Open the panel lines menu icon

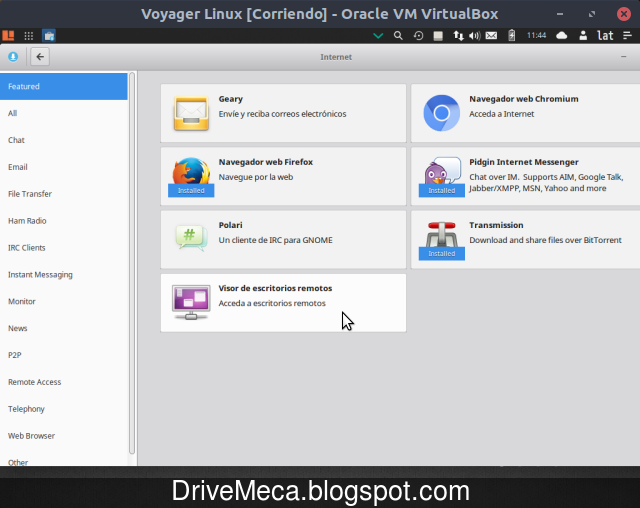point(628,36)
